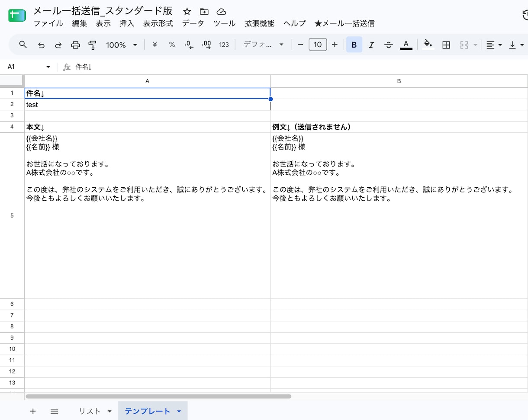Image resolution: width=528 pixels, height=420 pixels.
Task: Open the vertical align dropdown
Action: point(516,45)
